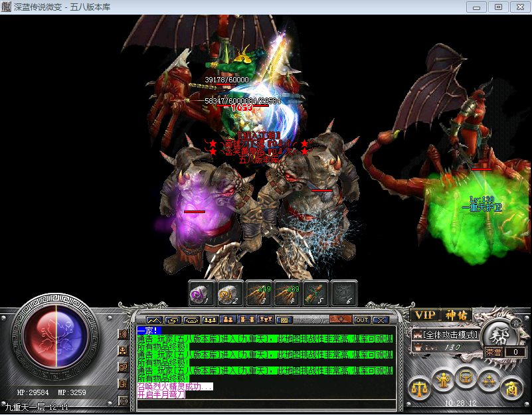
Task: Click the grey broadcast signal icon beside chat
Action: coord(124,401)
